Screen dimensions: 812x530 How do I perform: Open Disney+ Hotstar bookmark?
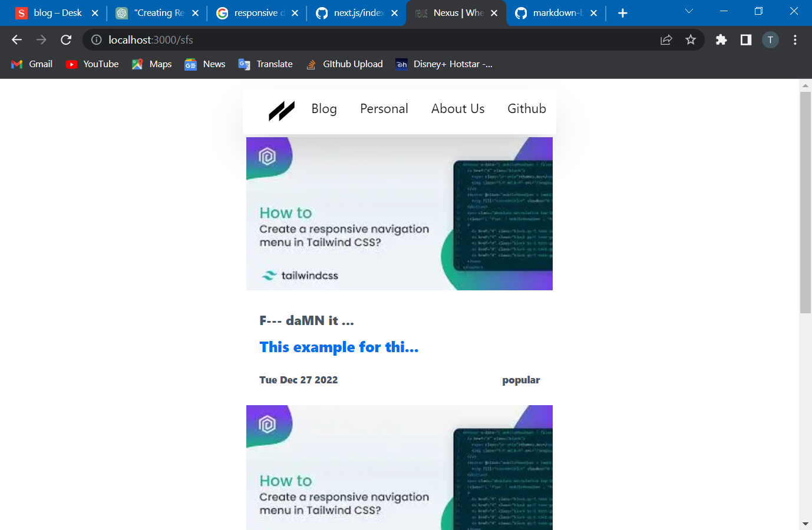(444, 64)
